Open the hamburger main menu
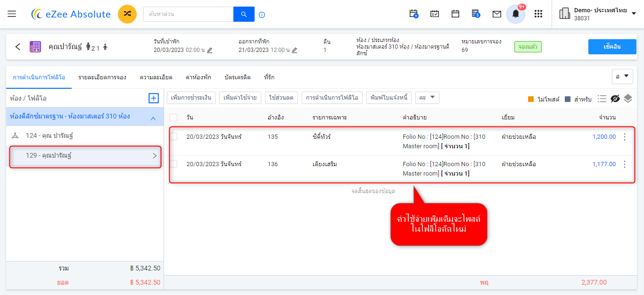644x295 pixels. (12, 14)
